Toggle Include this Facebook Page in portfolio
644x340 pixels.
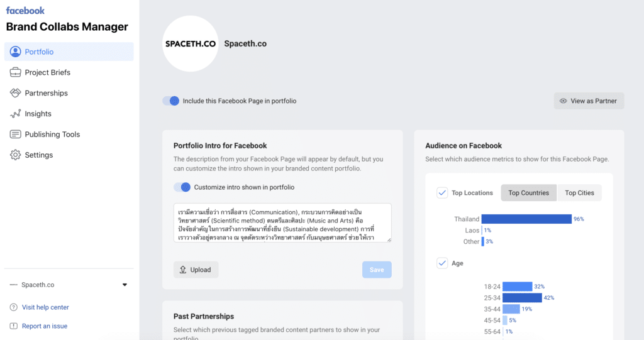tap(170, 101)
